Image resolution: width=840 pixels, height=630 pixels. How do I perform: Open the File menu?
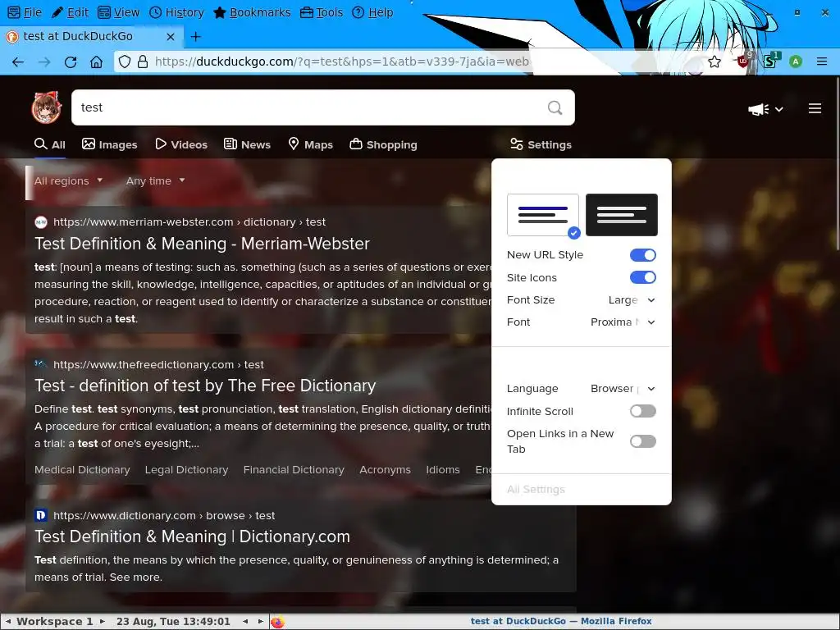click(x=25, y=12)
